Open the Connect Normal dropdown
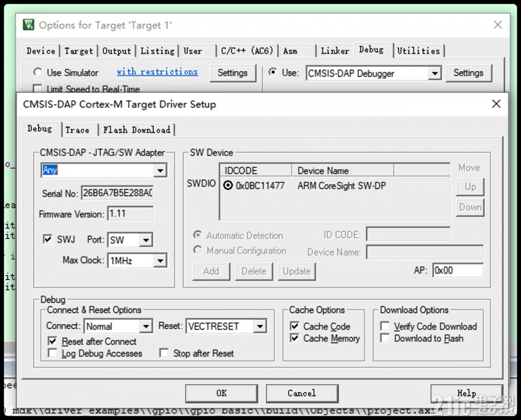 tap(146, 326)
